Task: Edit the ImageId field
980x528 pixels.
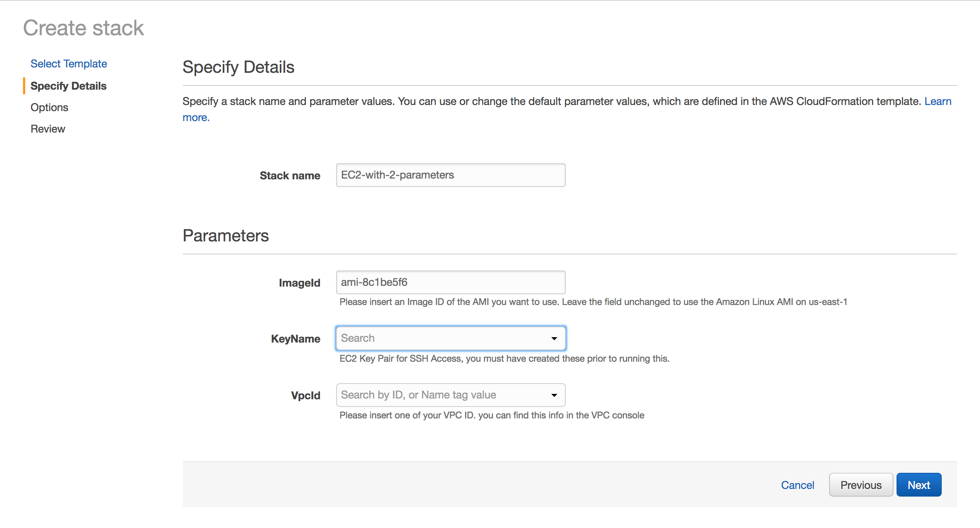Action: coord(451,282)
